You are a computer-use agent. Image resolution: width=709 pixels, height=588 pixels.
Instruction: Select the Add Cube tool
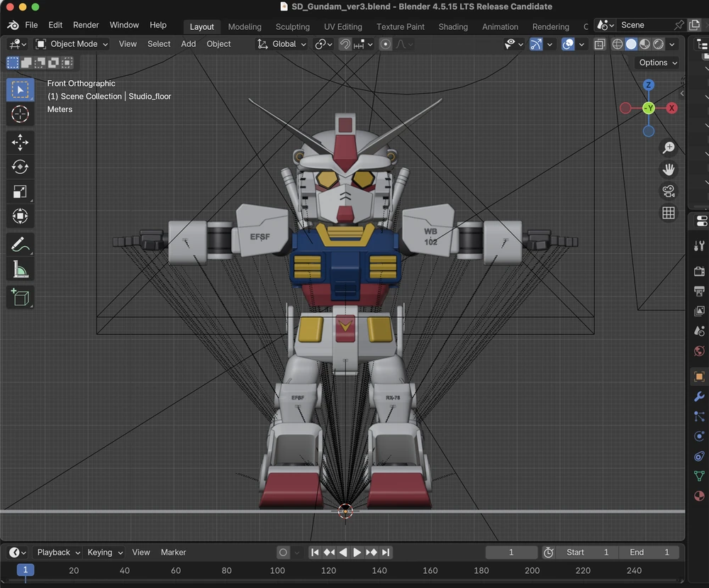pyautogui.click(x=20, y=298)
